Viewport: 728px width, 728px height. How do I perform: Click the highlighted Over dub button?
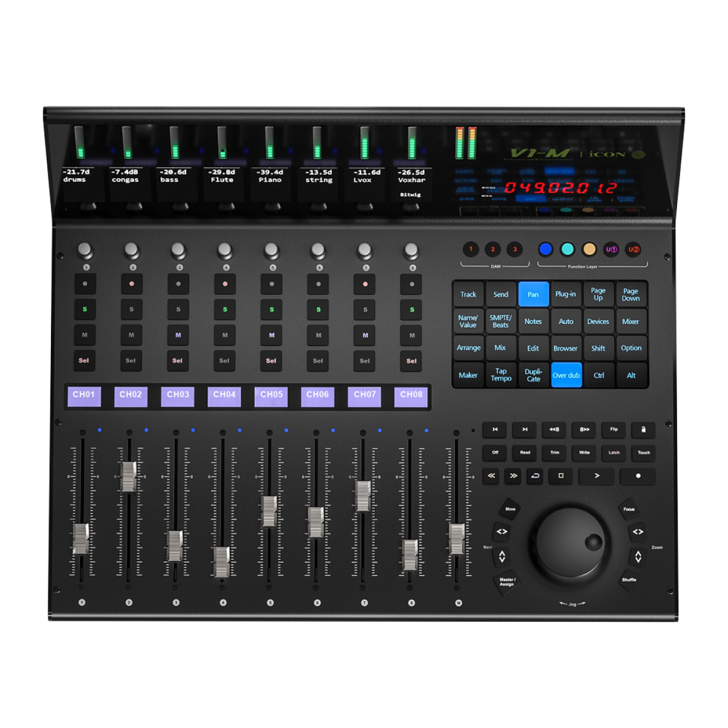[566, 375]
